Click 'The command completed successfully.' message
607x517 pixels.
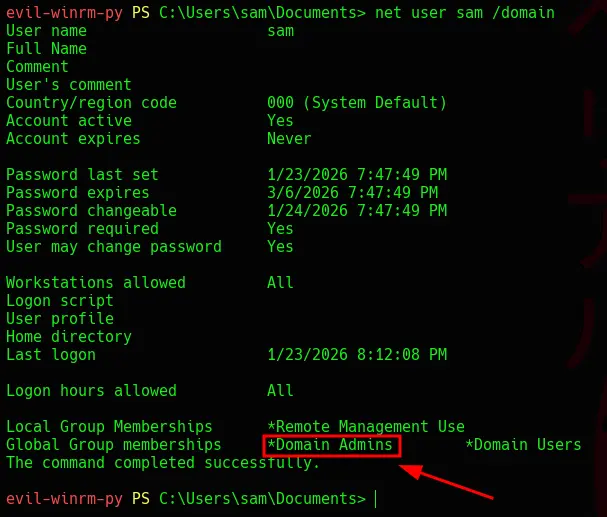163,463
